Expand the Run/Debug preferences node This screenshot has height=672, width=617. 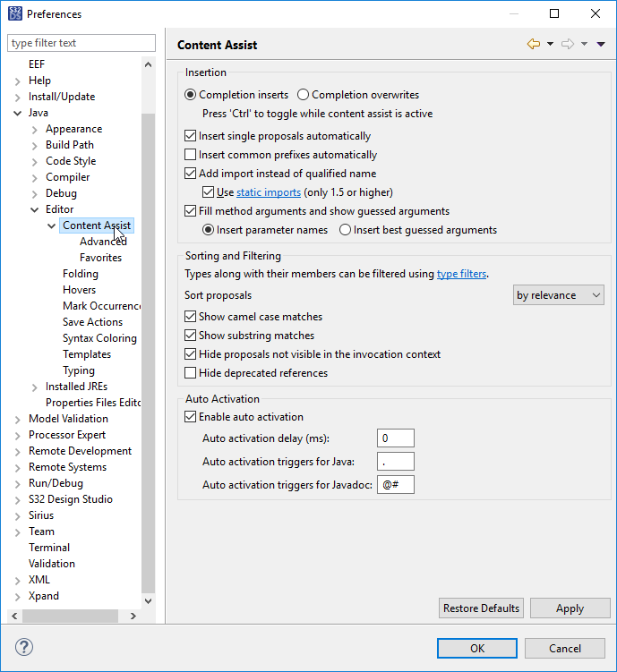pos(18,483)
